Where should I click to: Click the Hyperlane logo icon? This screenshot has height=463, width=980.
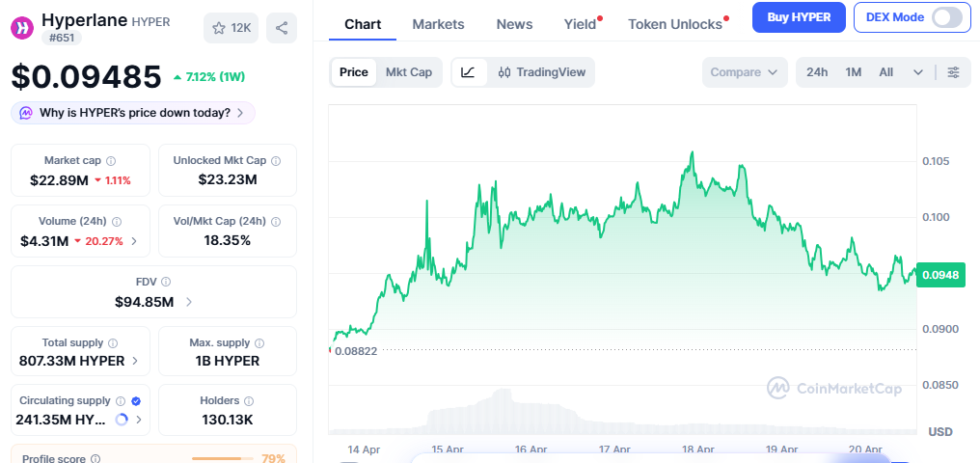pos(24,28)
